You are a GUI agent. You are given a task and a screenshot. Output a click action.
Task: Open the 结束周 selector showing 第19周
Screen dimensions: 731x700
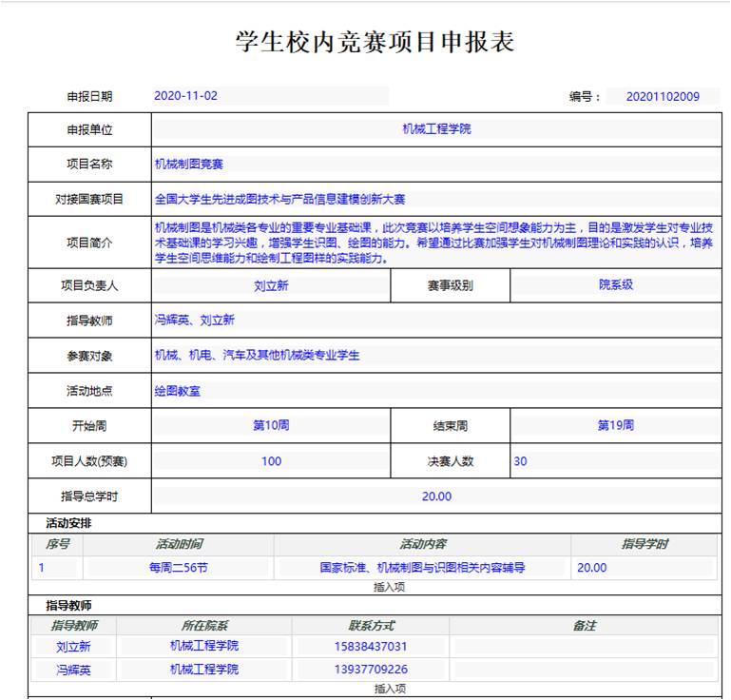click(x=615, y=425)
